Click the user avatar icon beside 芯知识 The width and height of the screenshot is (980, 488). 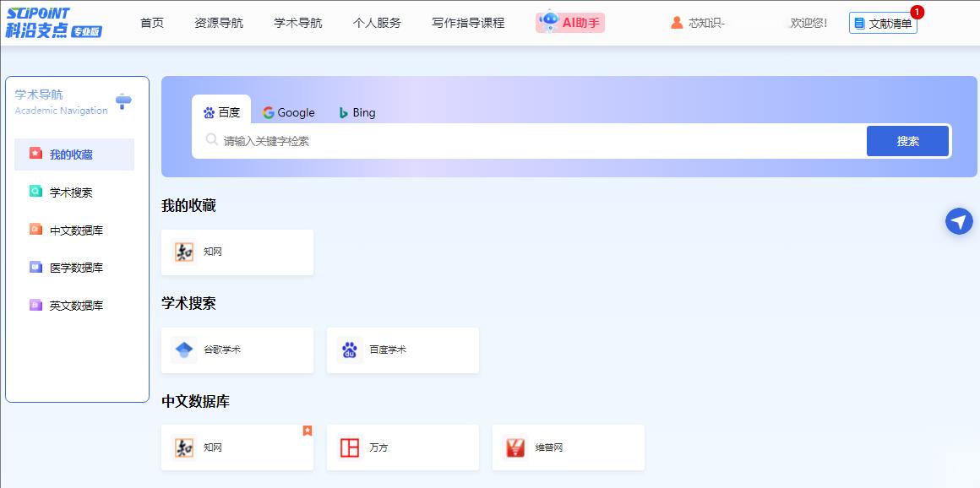coord(677,23)
